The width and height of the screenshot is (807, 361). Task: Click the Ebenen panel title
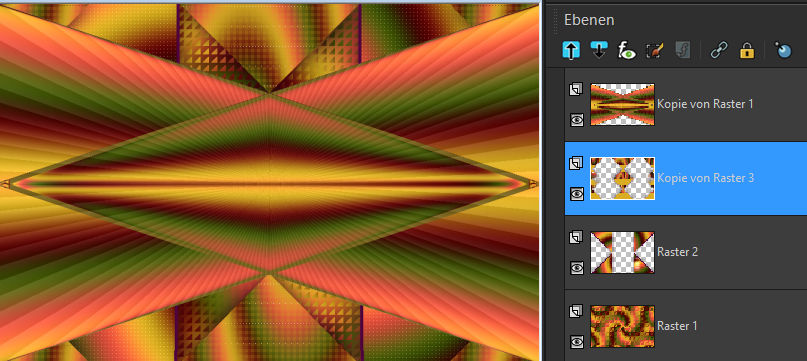[589, 20]
